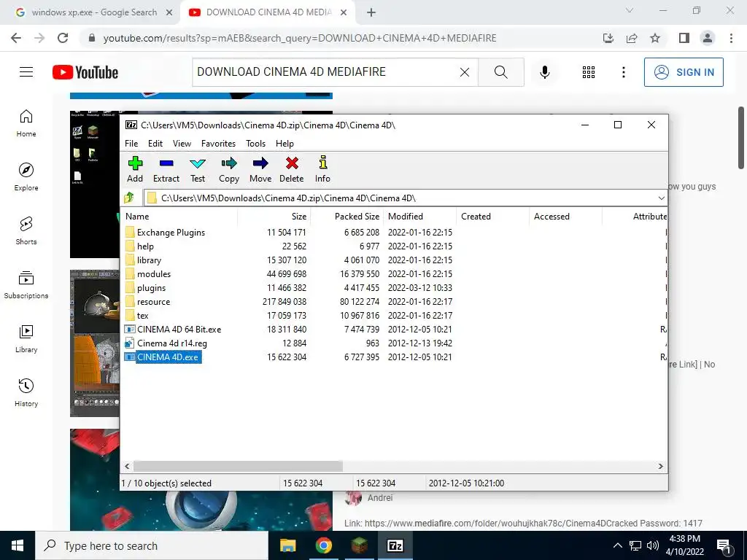This screenshot has height=560, width=747.
Task: Open the YouTube apps grid icon
Action: pos(589,72)
